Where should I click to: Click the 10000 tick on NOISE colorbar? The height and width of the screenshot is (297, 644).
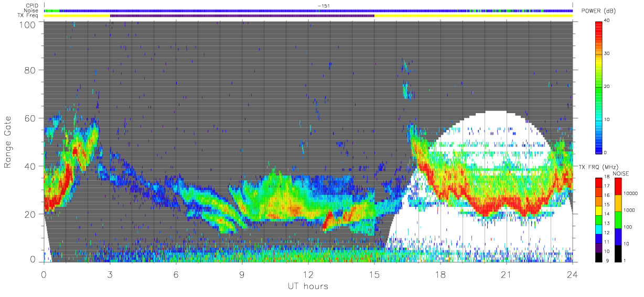tap(631, 194)
